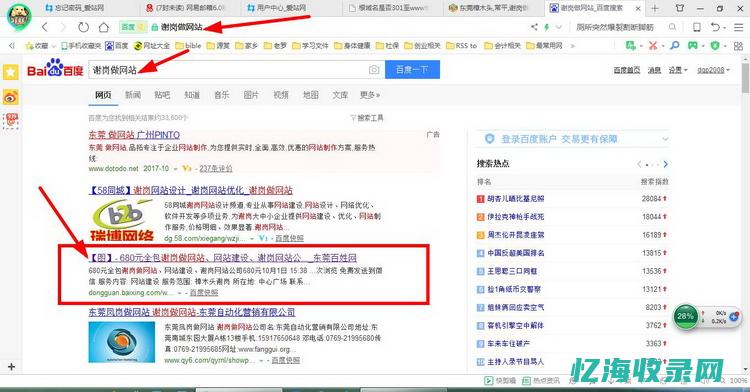Click the red dashed-box icon in left sidebar
This screenshot has width=750, height=392.
pos(11,121)
